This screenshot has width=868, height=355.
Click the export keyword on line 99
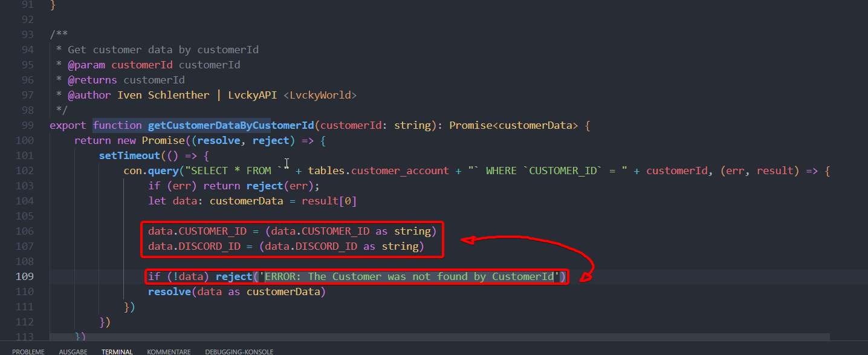(68, 125)
